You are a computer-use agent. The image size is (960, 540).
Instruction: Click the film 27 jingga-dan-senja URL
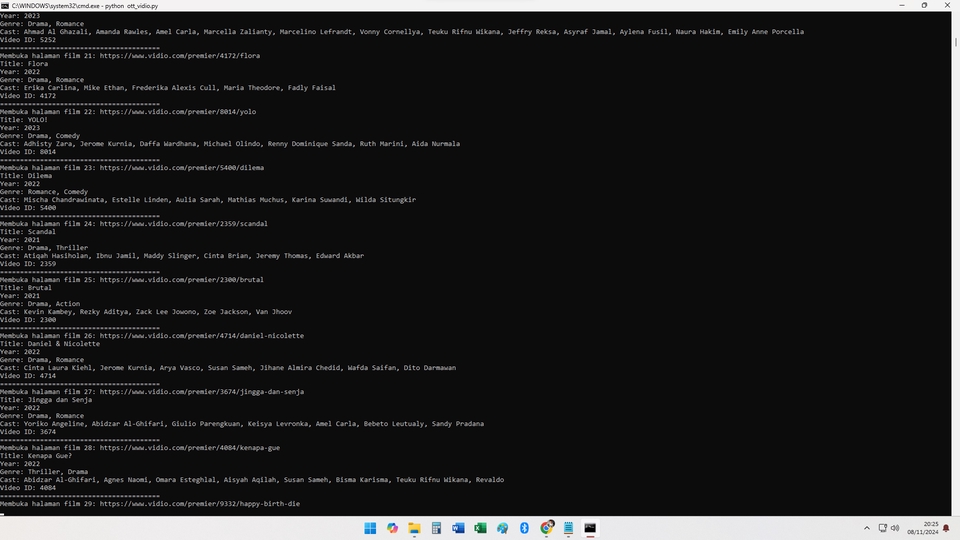click(202, 392)
